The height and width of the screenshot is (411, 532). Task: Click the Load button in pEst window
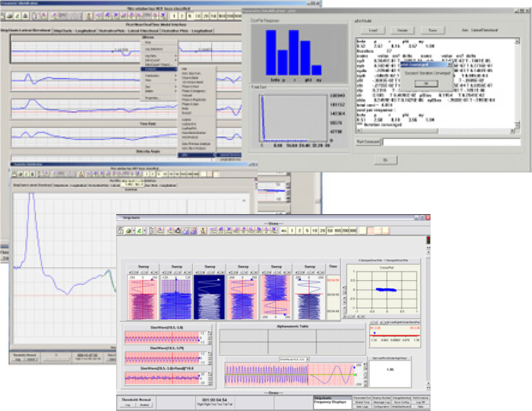373,31
